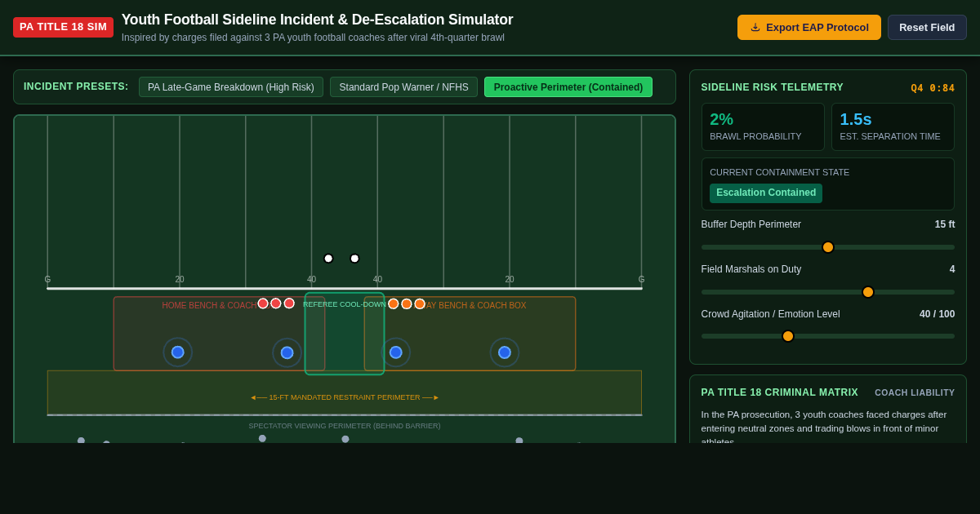Adjust the Buffer Depth Perimeter slider handle
The height and width of the screenshot is (514, 980).
pyautogui.click(x=828, y=247)
